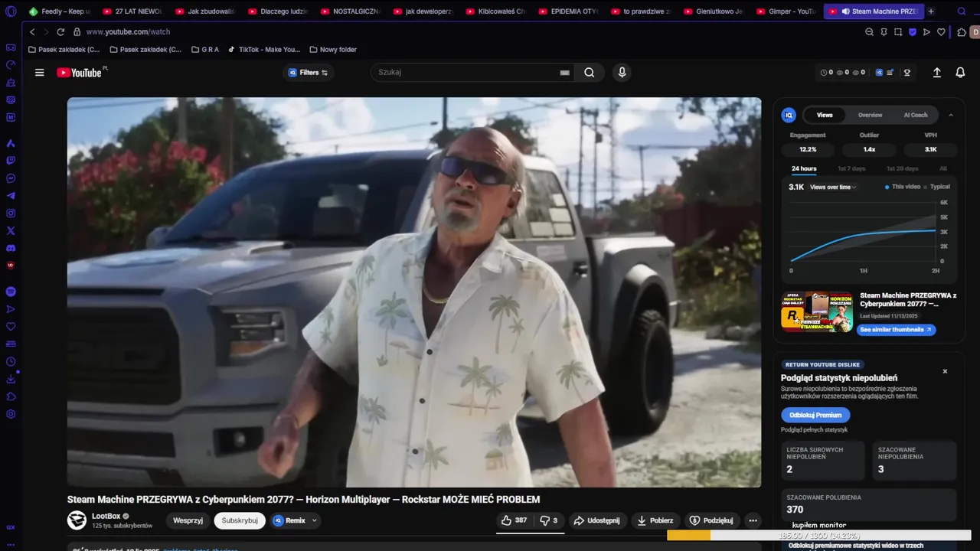
Task: Click the address bar URL
Action: pyautogui.click(x=129, y=32)
